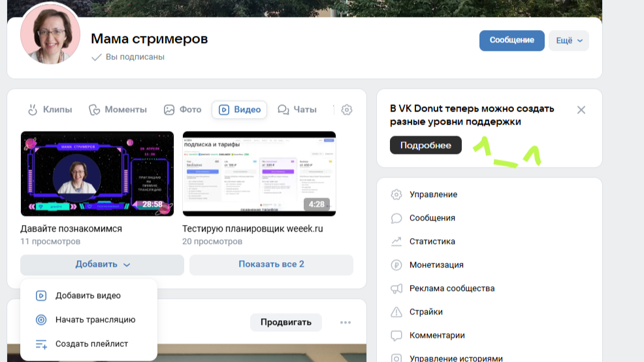Open Реклама сообщества in the sidebar
The width and height of the screenshot is (644, 362).
click(x=452, y=288)
